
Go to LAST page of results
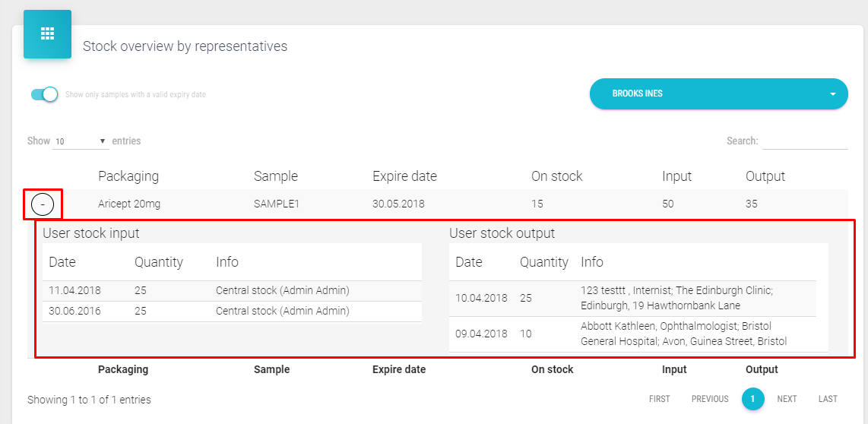[x=828, y=399]
